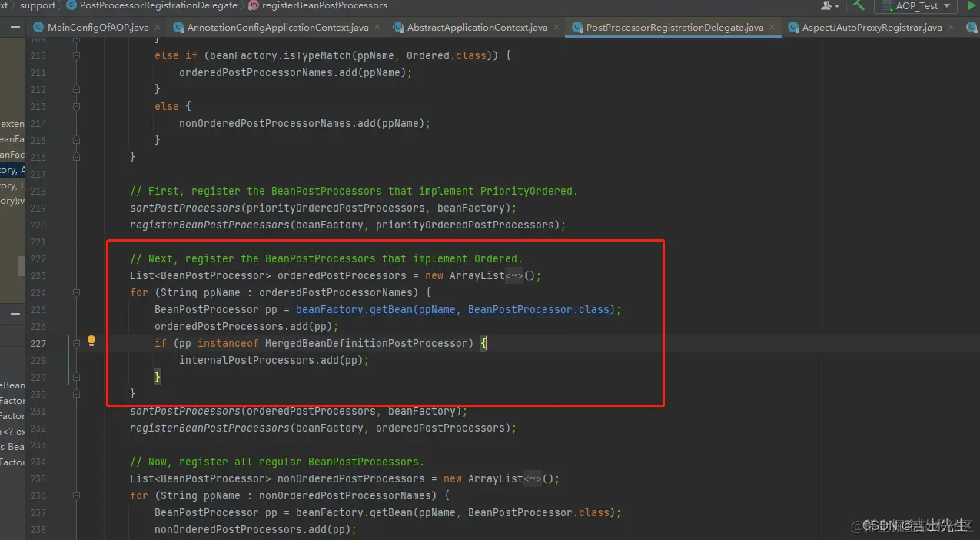Click the support package breadcrumb
Screen dimensions: 980x540
38,5
